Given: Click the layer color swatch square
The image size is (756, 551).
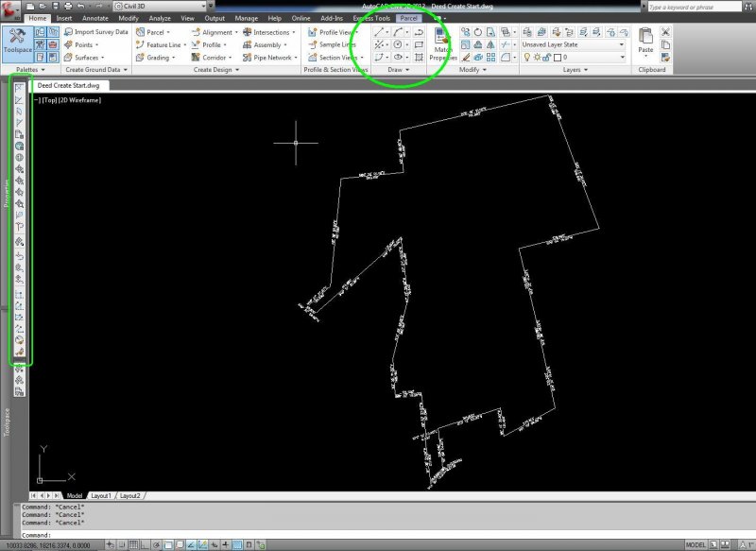Looking at the screenshot, I should pyautogui.click(x=558, y=58).
